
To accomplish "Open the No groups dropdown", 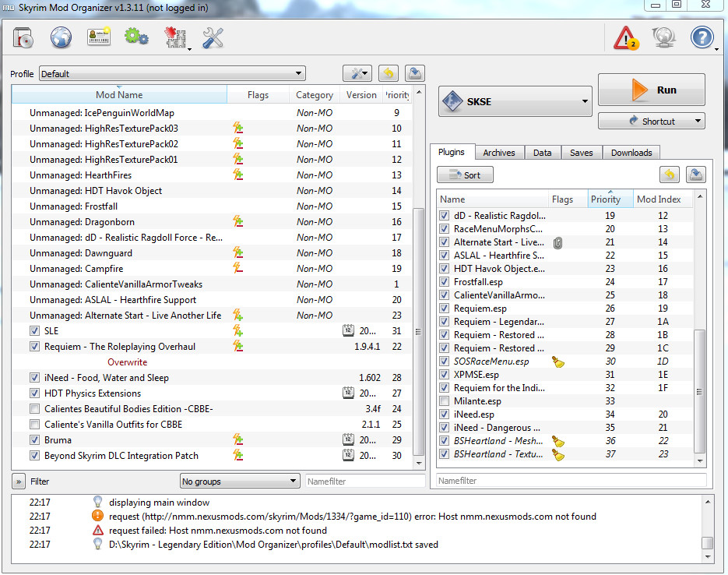I will point(239,482).
